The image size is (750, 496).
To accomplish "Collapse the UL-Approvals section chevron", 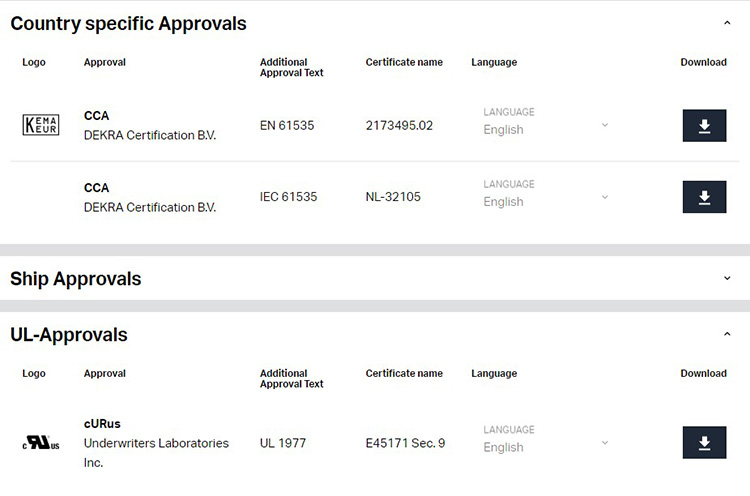I will click(727, 334).
